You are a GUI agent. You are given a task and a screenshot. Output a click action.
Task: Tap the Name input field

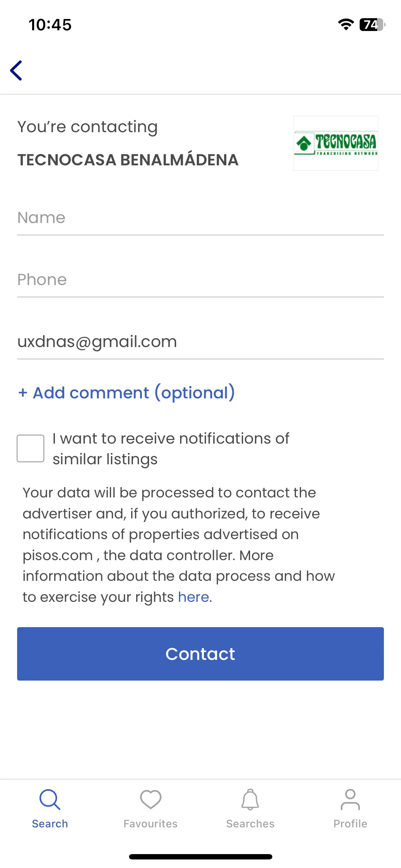[200, 218]
